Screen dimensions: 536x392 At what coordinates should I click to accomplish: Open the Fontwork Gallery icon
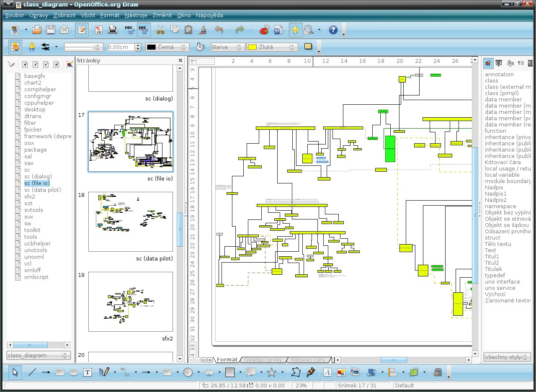pos(327,372)
